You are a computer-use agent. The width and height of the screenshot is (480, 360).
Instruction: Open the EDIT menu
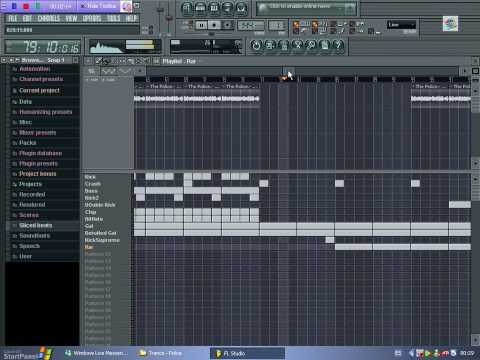[27, 18]
